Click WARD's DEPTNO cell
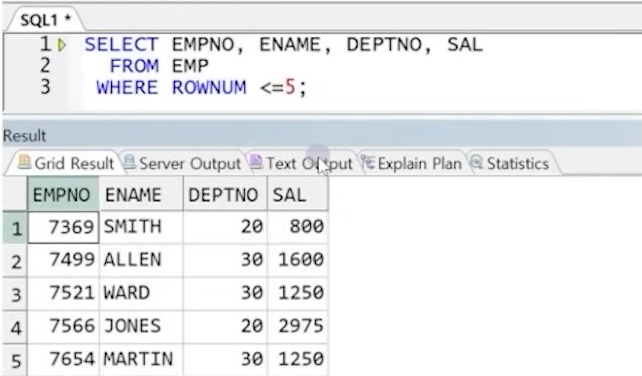Screen dimensions: 642x376 [225, 294]
